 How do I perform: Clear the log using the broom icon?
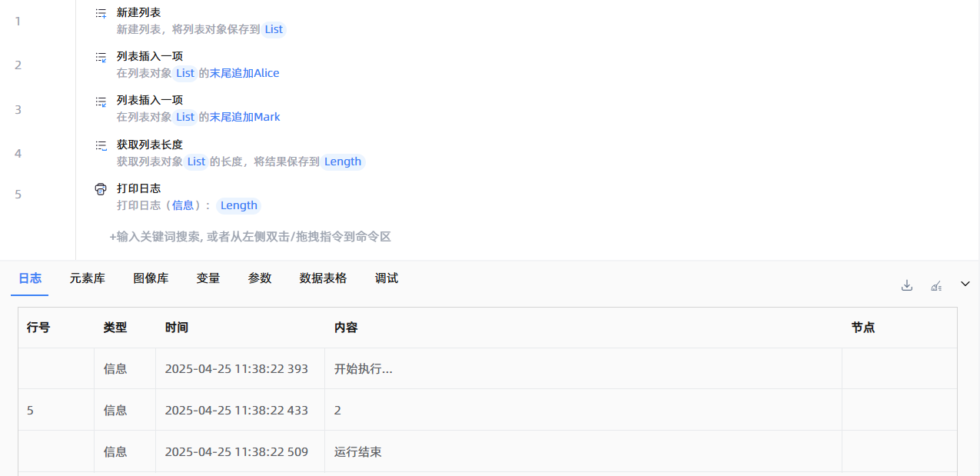(x=936, y=285)
